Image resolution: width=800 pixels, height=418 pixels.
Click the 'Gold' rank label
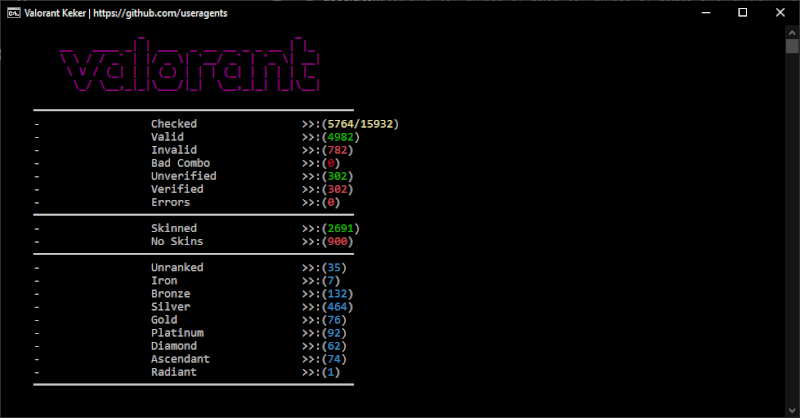[x=164, y=320]
